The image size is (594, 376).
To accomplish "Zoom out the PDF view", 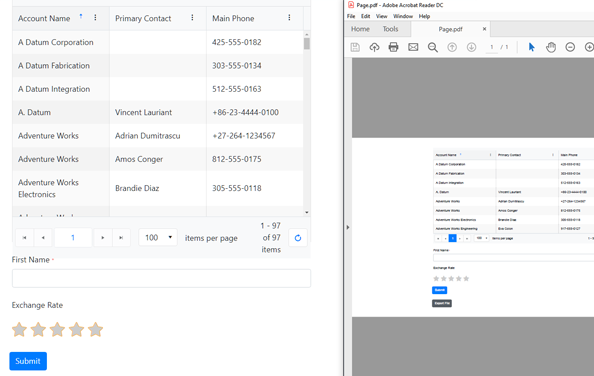I will 570,47.
